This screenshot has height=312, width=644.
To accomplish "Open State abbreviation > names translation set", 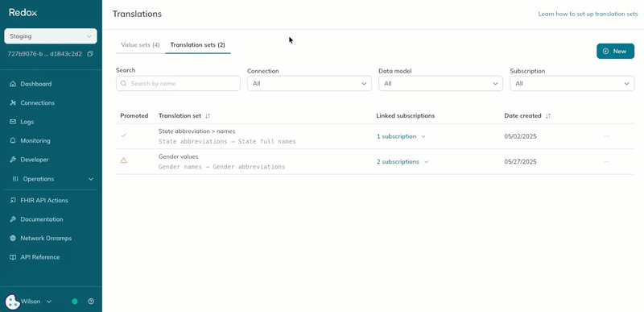I will 196,131.
